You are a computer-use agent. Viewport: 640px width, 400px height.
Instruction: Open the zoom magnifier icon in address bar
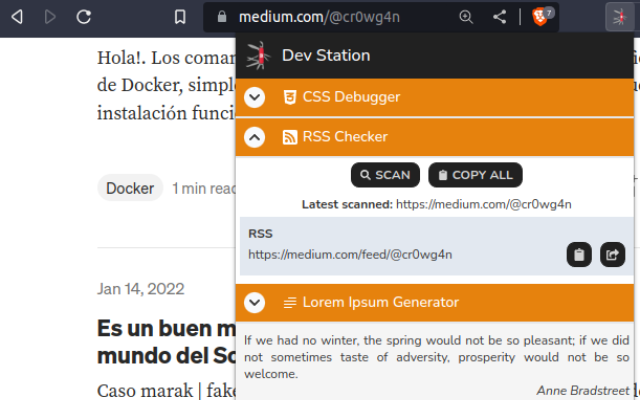466,17
